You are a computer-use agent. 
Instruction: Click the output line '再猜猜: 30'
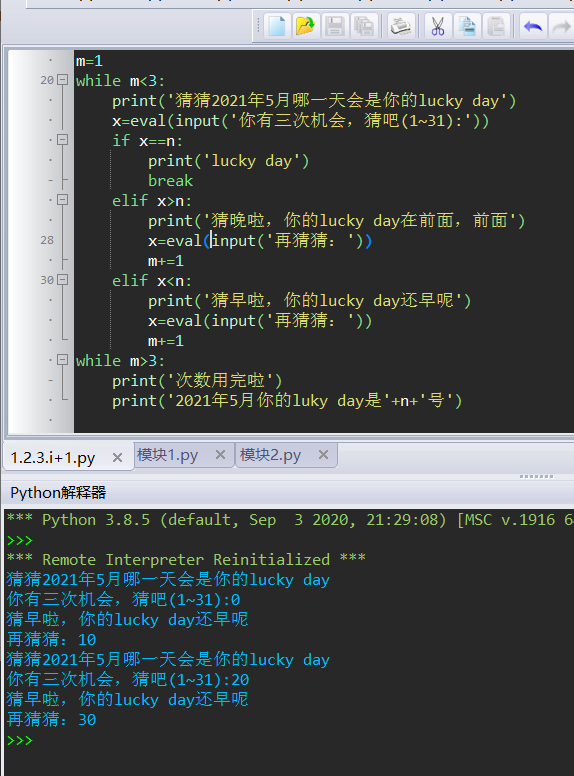click(x=51, y=720)
